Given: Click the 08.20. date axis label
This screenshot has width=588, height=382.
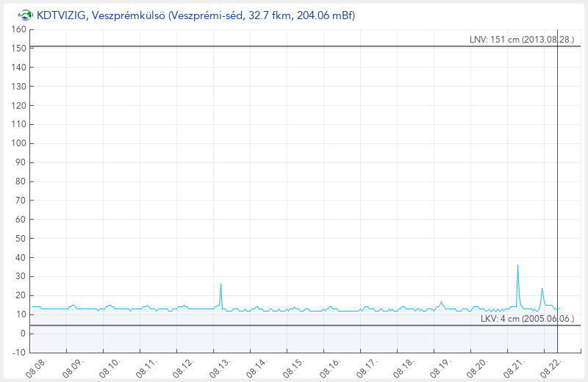Looking at the screenshot, I should (478, 367).
